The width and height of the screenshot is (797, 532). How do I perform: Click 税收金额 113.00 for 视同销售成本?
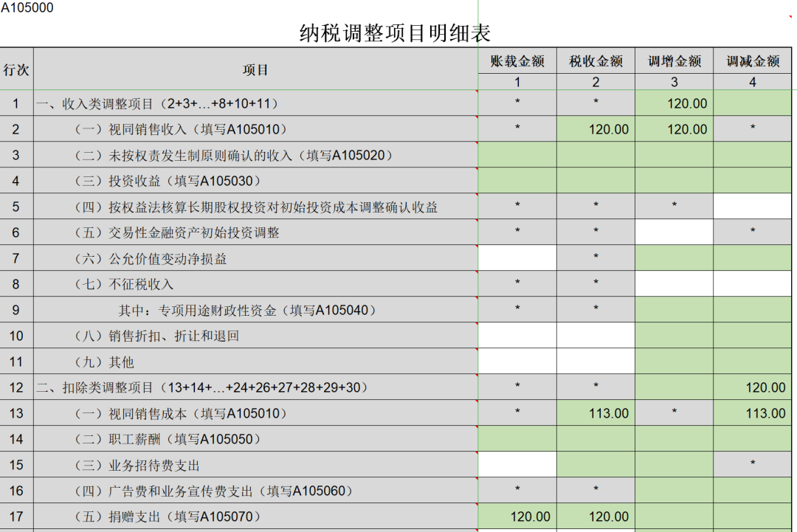[x=596, y=413]
